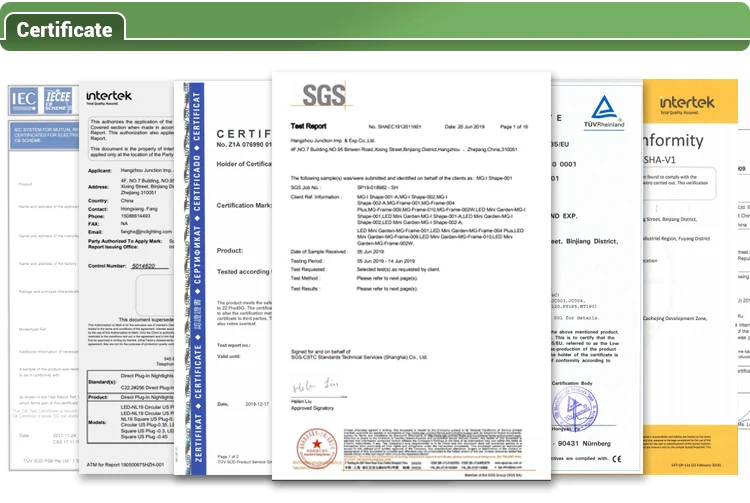Click the blue round stamp on TÜV Rheinland certificate
The height and width of the screenshot is (503, 750).
[574, 409]
